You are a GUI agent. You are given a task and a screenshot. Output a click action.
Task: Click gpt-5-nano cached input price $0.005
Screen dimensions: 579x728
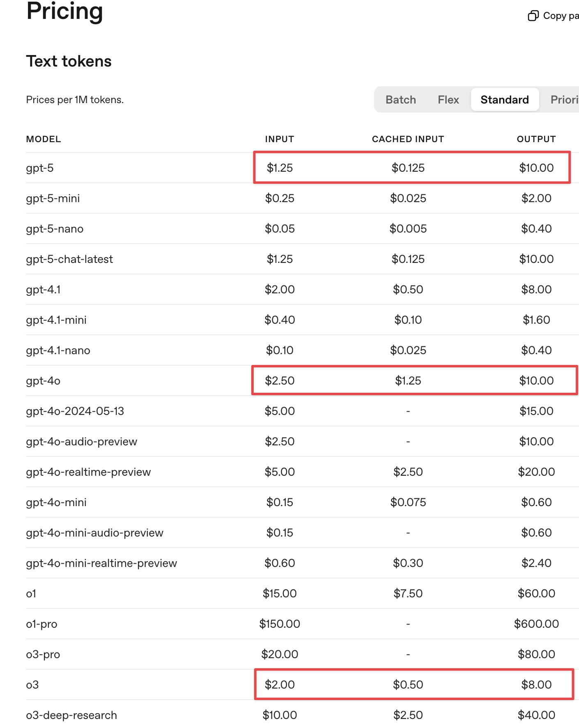click(408, 228)
